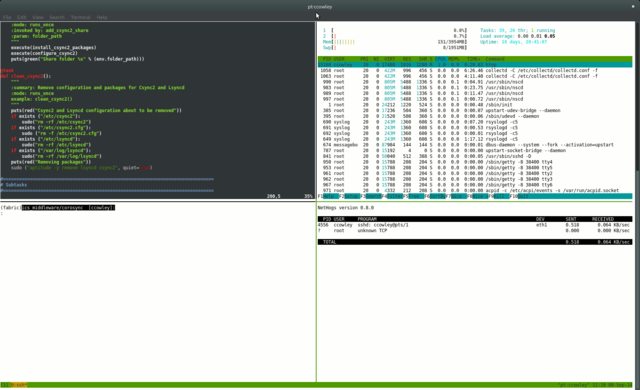Click the Subtasks comment heading in editor
The image size is (640, 390).
(14, 185)
